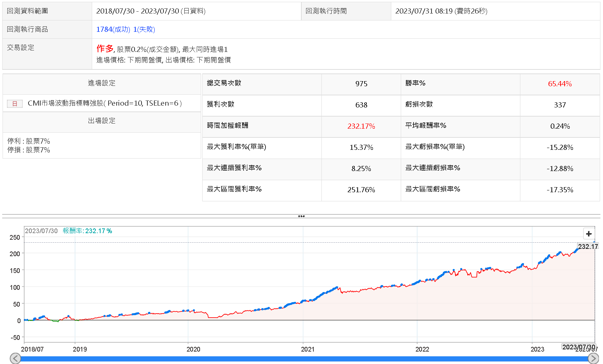Open the 1784(成功) successful products link
603x364 pixels.
tap(113, 29)
